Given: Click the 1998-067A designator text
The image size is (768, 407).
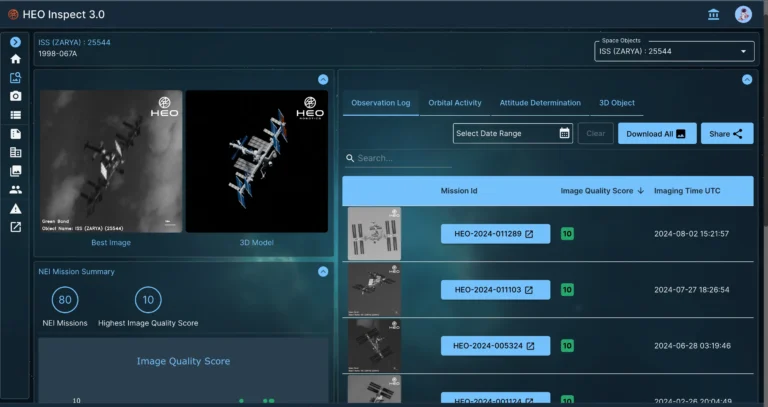Looking at the screenshot, I should (x=58, y=53).
